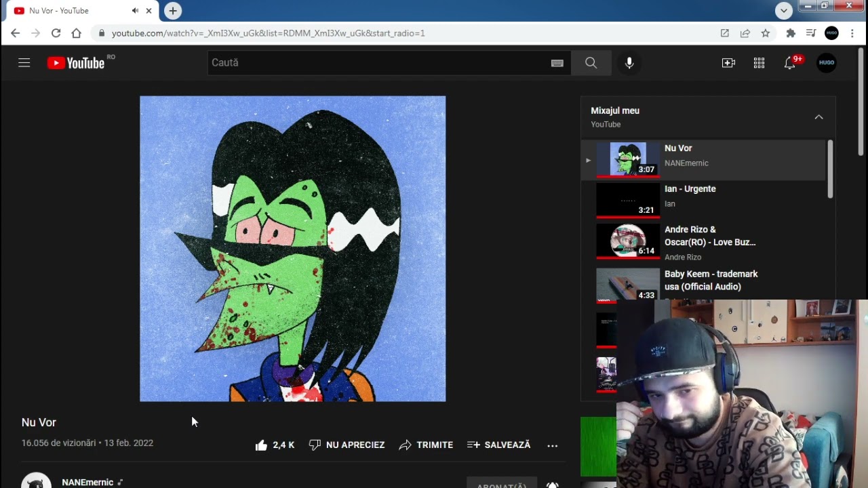The height and width of the screenshot is (488, 868).
Task: Share video using TRIMITE
Action: click(426, 445)
